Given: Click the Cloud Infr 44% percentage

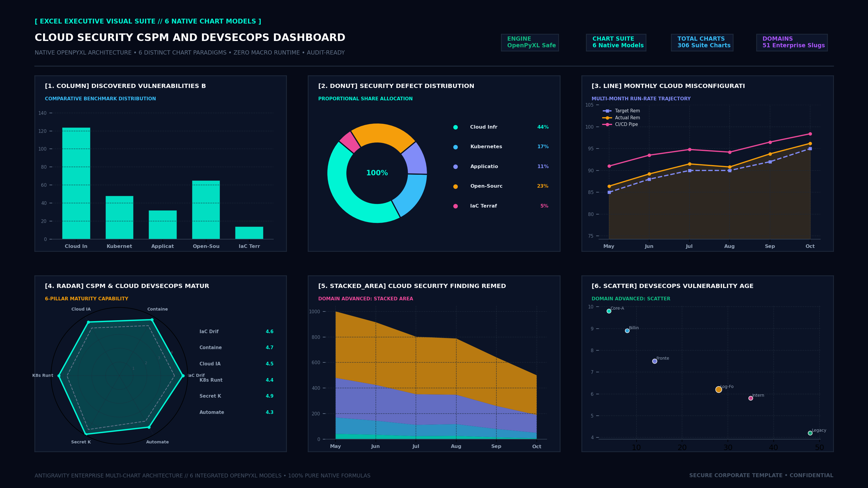Looking at the screenshot, I should (543, 127).
